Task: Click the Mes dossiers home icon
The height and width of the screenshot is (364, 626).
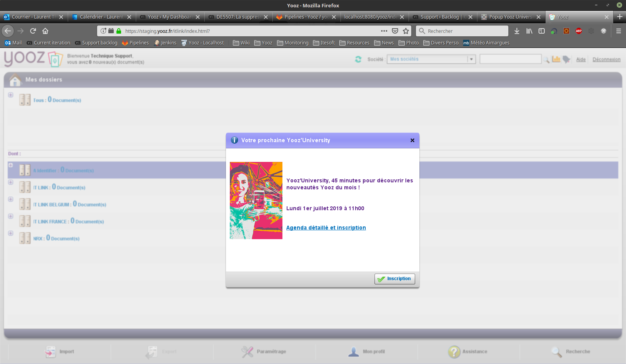Action: [15, 80]
